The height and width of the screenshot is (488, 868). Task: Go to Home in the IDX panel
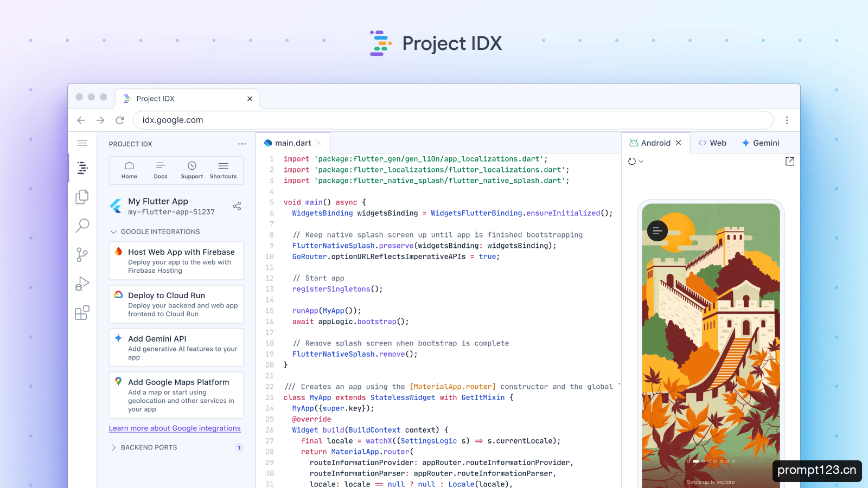pos(129,170)
